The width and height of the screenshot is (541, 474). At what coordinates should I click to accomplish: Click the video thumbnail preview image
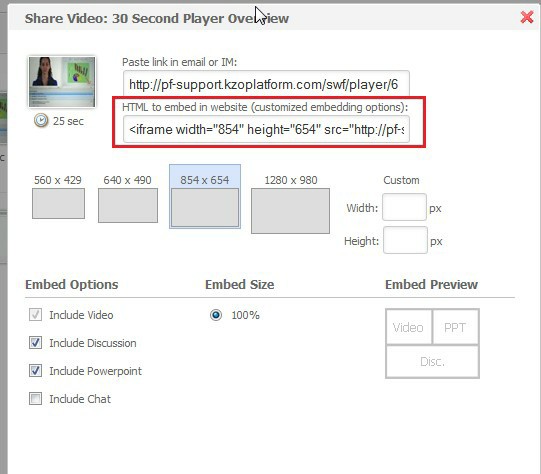(x=62, y=82)
